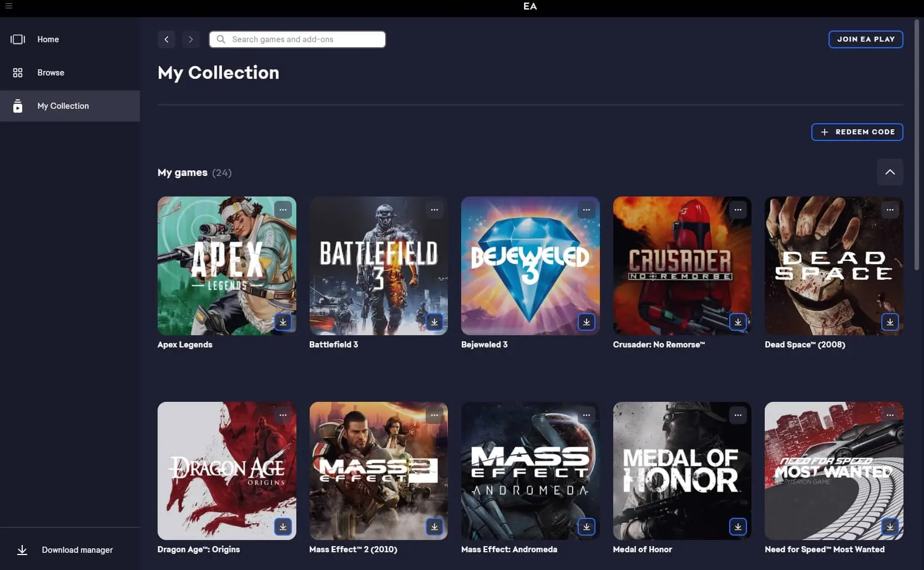
Task: Click the Medal of Honor title text
Action: pos(643,549)
